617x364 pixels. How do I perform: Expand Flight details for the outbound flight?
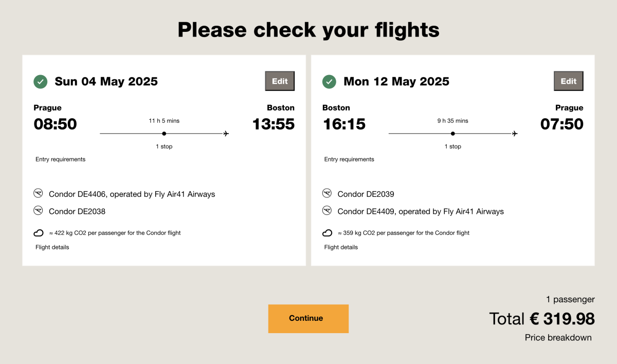[x=52, y=247]
